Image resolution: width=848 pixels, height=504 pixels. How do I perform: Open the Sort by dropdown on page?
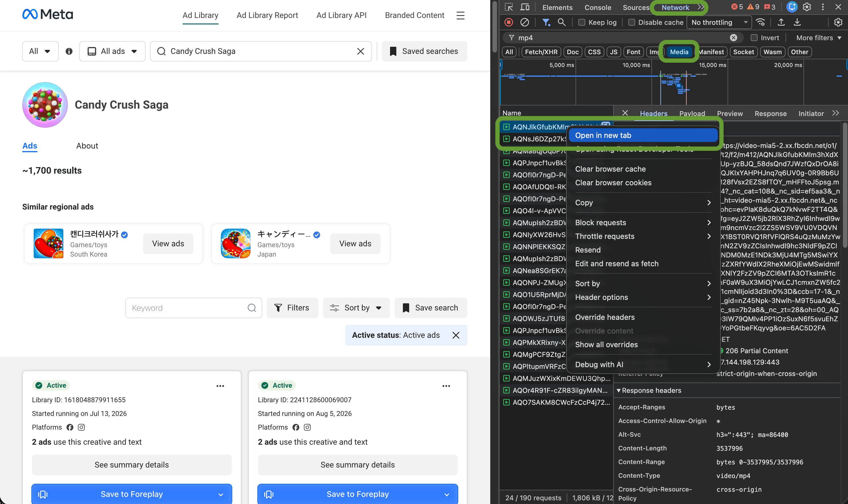pyautogui.click(x=356, y=308)
